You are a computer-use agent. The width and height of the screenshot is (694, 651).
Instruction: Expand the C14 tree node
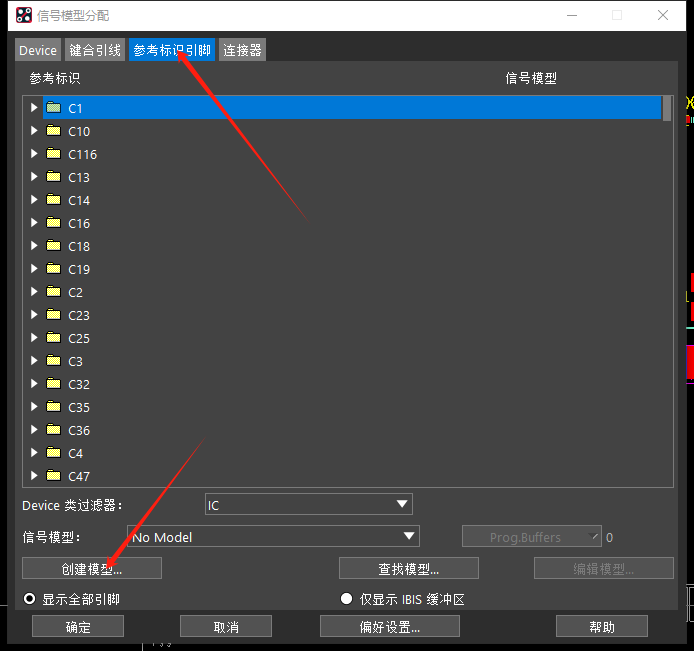click(x=34, y=200)
